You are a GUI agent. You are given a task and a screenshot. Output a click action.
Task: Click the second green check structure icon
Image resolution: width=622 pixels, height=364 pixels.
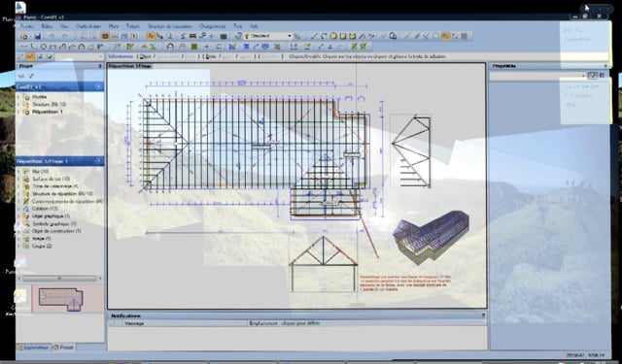coord(363,47)
